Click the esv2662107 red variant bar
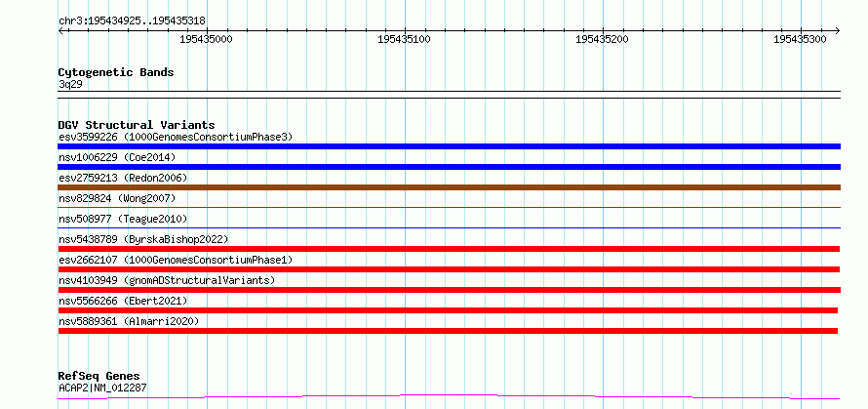 (x=449, y=269)
